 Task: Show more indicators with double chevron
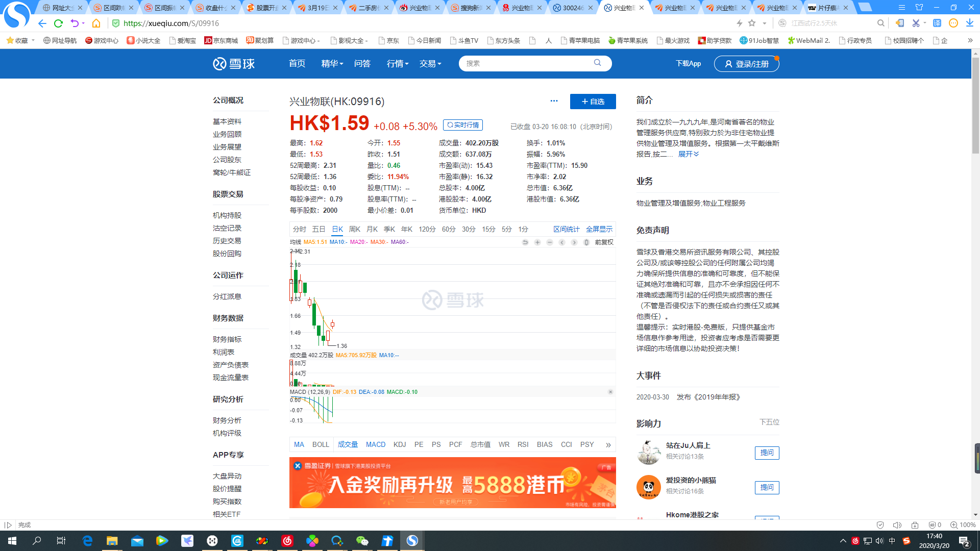pyautogui.click(x=608, y=445)
